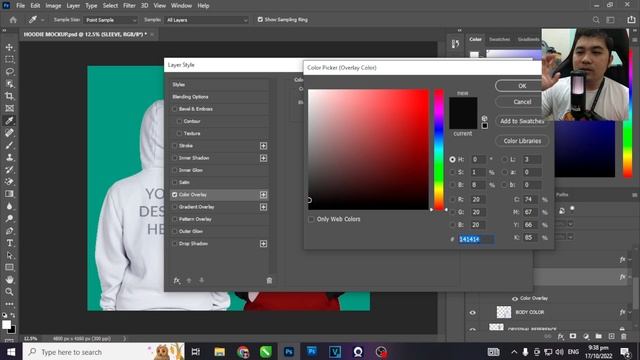Screen dimensions: 640x360
Task: Select the Lasso tool
Action: tap(9, 72)
